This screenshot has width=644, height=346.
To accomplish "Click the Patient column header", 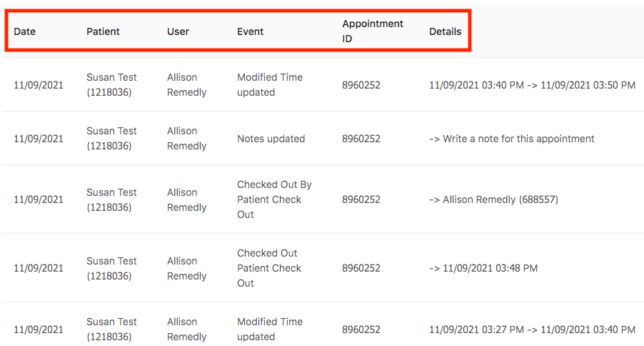I will tap(103, 31).
